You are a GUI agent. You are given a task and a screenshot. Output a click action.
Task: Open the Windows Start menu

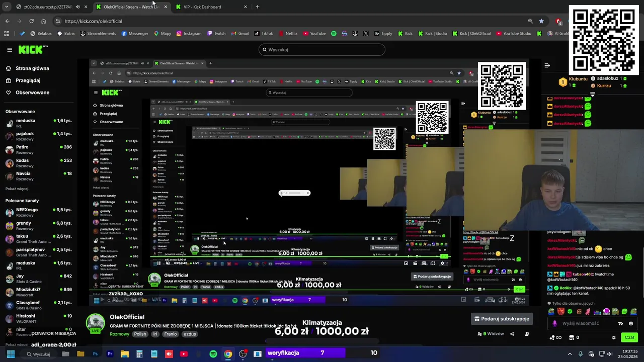(10, 354)
